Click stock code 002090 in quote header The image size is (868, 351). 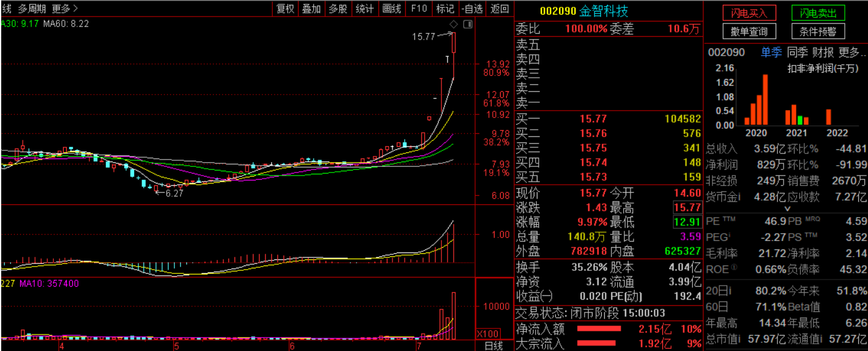(x=558, y=12)
